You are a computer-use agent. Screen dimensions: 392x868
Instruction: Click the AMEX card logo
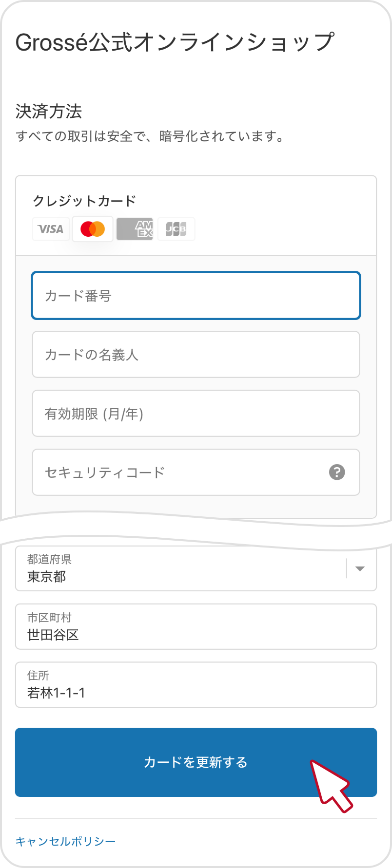(135, 229)
